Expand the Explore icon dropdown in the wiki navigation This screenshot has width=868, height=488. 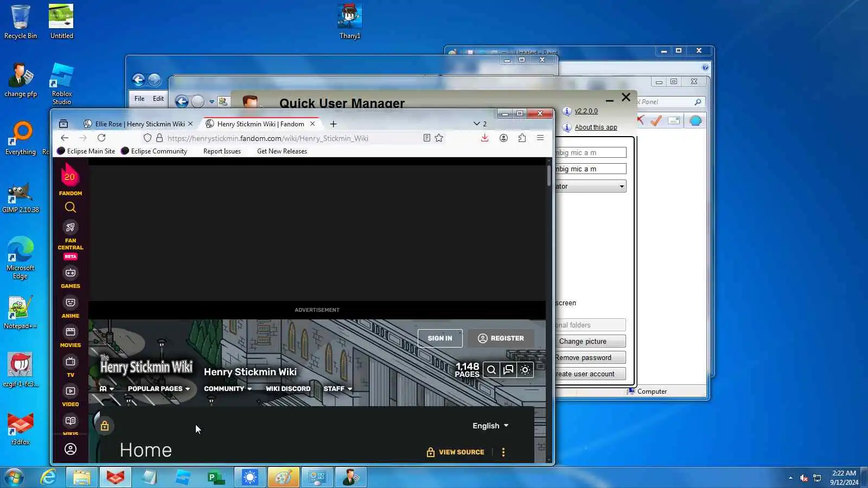(107, 389)
